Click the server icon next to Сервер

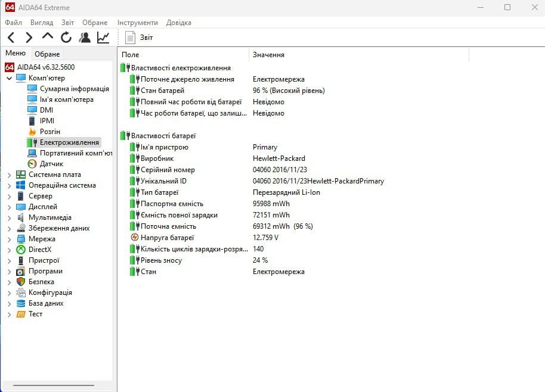pos(21,196)
